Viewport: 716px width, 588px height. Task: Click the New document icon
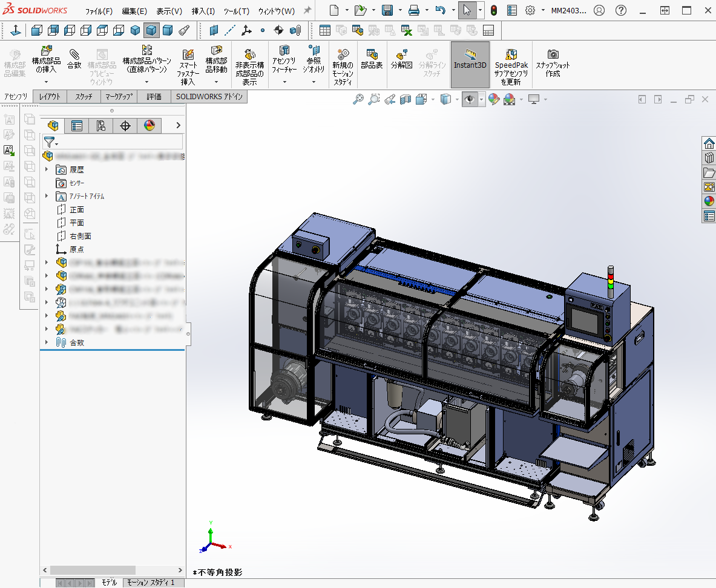pyautogui.click(x=334, y=10)
